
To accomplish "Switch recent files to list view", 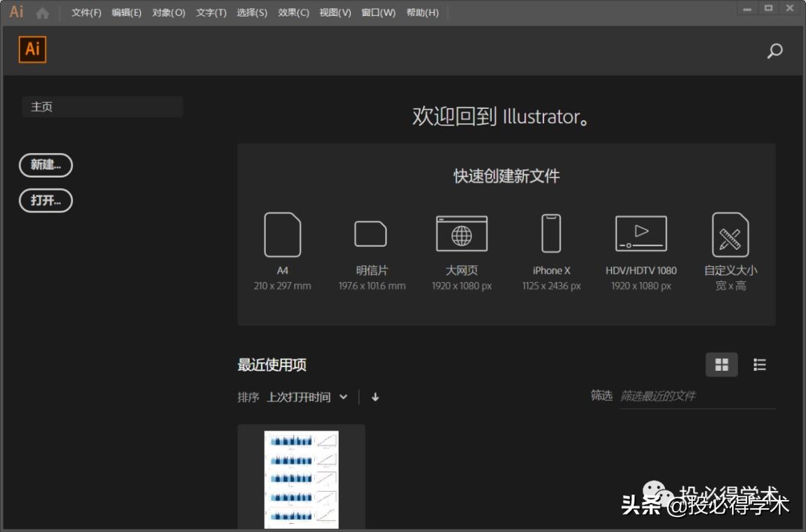I will (760, 364).
